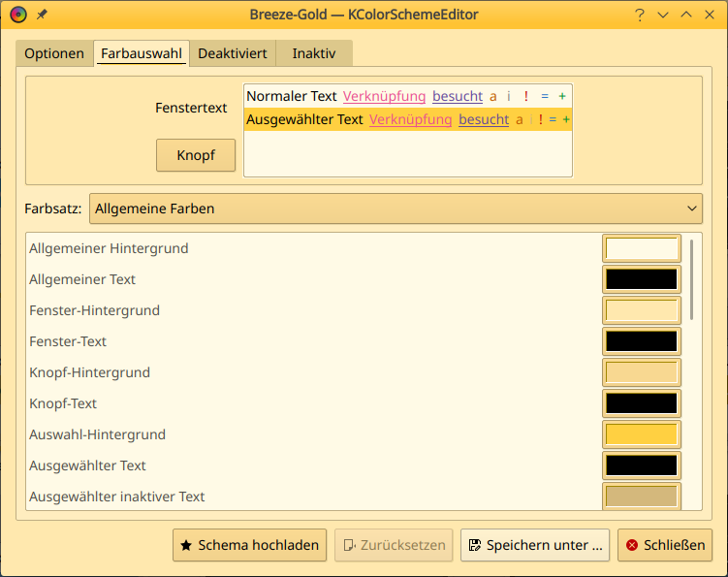Click the Knopf-Text row label
The height and width of the screenshot is (577, 728).
coord(63,403)
